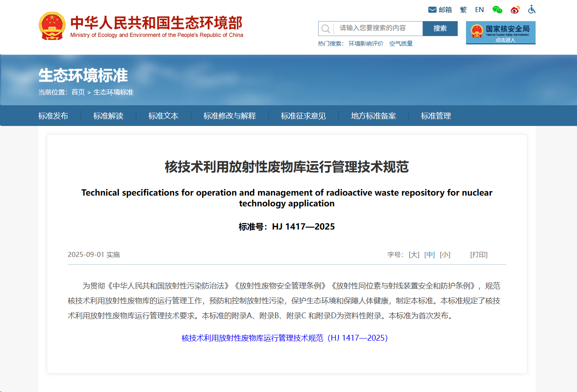The image size is (577, 392).
Task: Open the mailbox envelope icon
Action: (x=432, y=10)
